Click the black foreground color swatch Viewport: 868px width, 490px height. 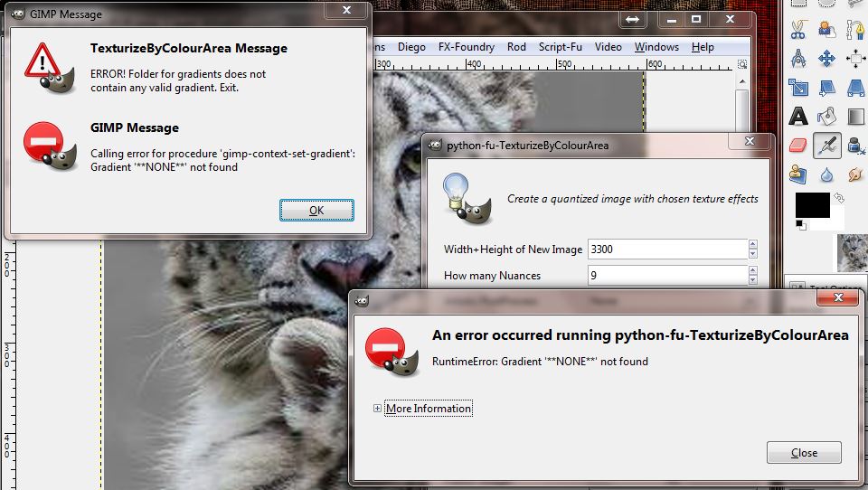coord(812,205)
